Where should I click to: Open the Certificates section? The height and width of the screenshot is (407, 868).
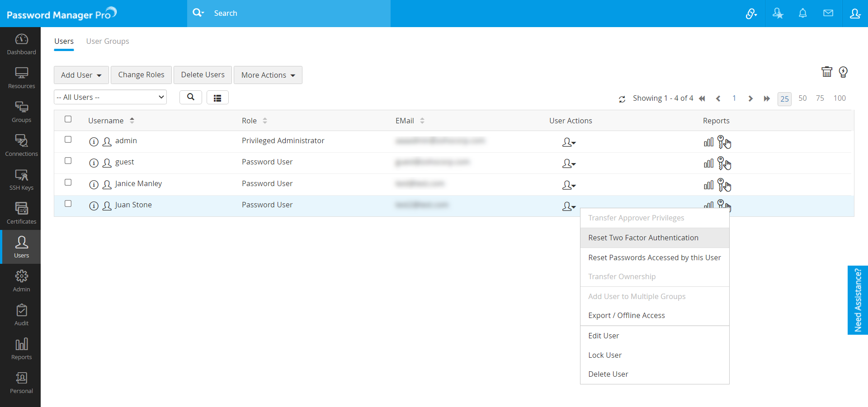click(21, 214)
